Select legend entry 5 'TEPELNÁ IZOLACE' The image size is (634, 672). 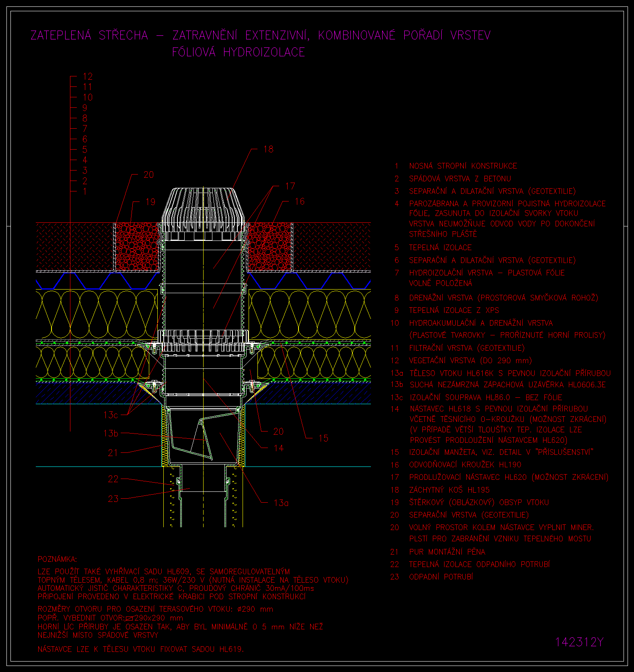(x=440, y=247)
